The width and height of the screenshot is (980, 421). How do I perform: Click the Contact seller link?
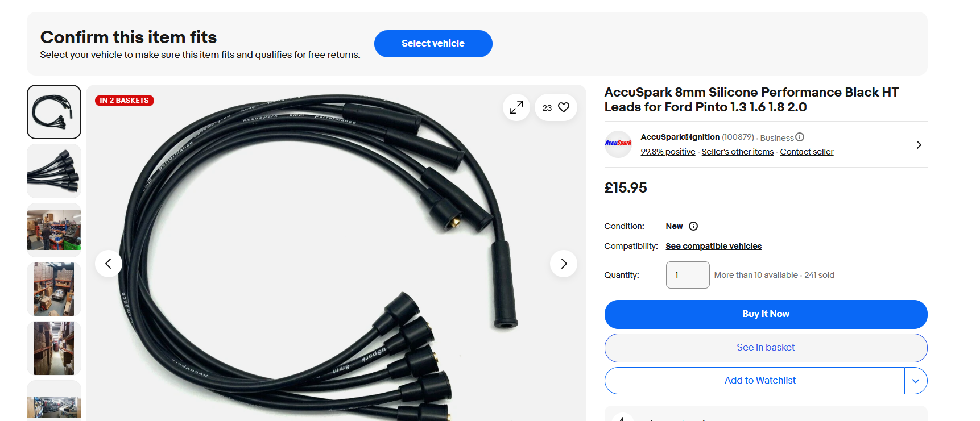click(807, 152)
